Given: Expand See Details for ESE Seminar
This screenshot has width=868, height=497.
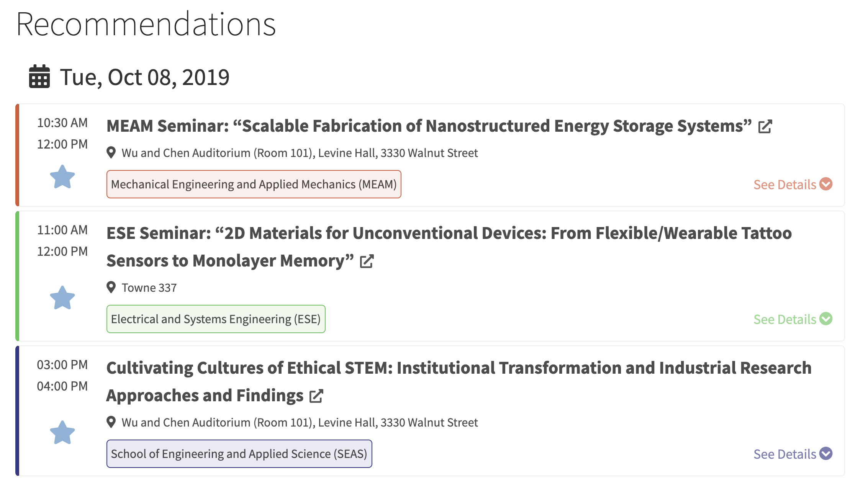Looking at the screenshot, I should pyautogui.click(x=793, y=319).
